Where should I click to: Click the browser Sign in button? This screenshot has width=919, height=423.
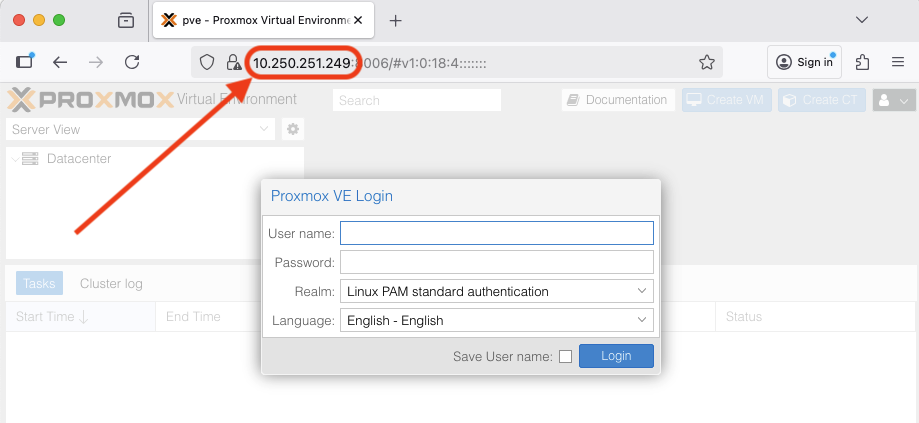point(804,62)
